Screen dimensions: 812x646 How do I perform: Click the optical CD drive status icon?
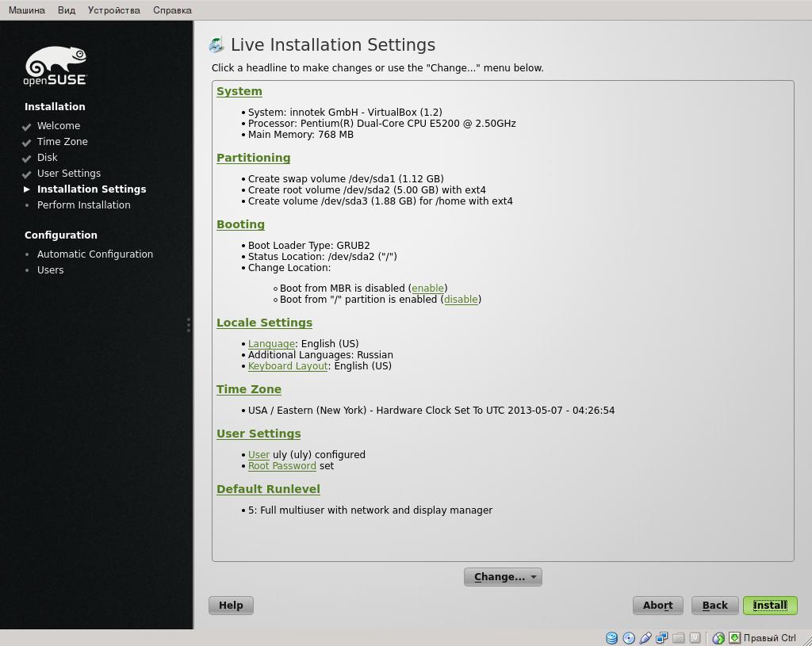coord(629,638)
